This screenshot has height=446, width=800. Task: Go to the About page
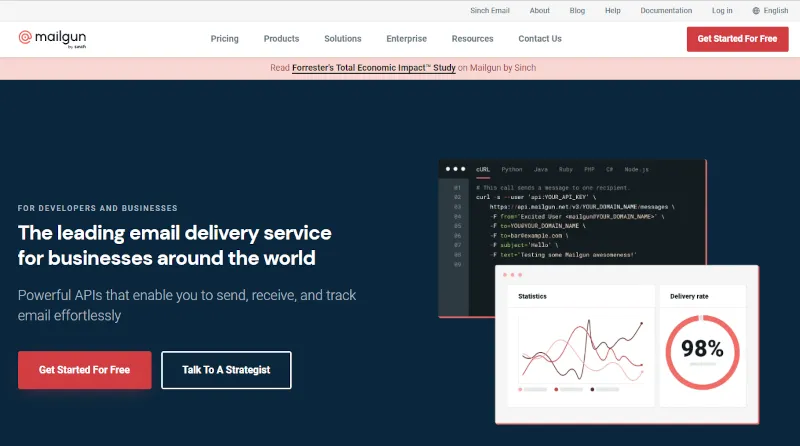(x=539, y=11)
